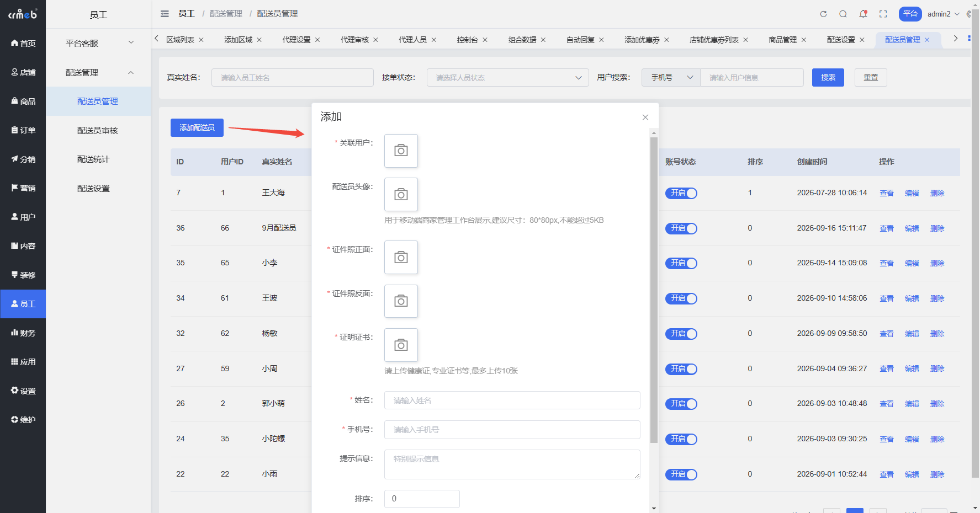This screenshot has width=980, height=513.
Task: Open 订单 orders section in sidebar
Action: 23,130
